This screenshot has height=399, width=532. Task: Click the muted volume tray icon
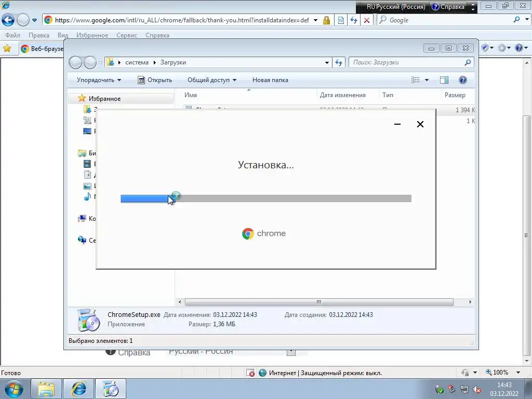(x=477, y=389)
